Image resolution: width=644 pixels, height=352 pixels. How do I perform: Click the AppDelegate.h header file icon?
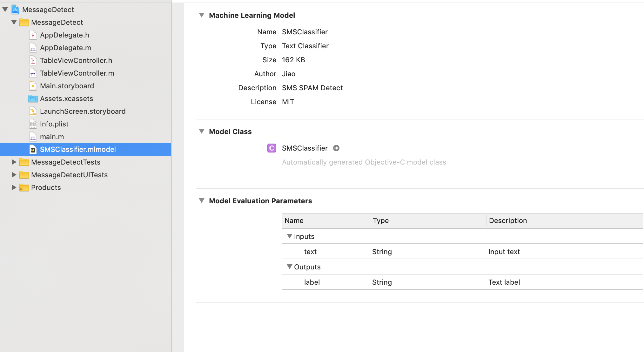[x=33, y=35]
